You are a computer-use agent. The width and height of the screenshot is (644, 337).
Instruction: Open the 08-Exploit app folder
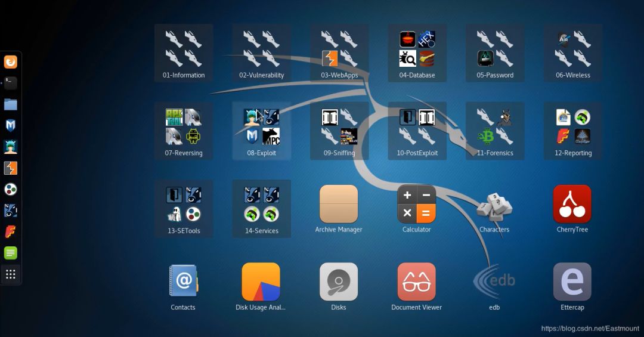pos(262,131)
